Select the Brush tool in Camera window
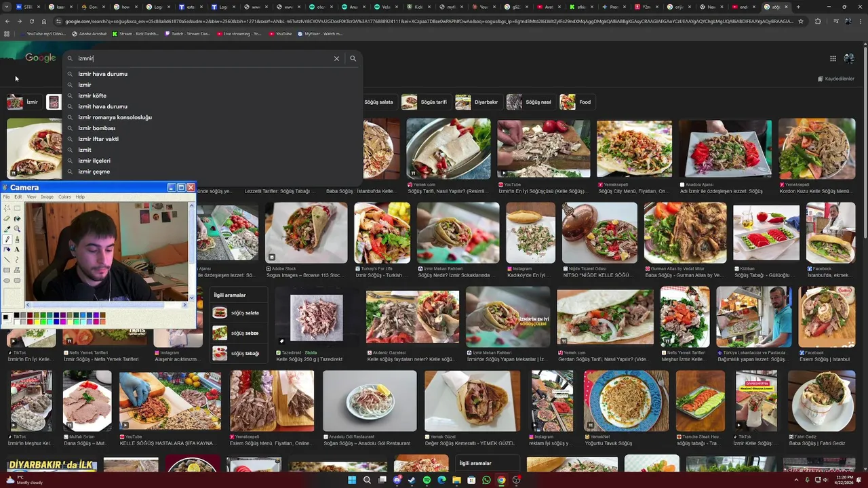Viewport: 868px width, 488px height. tap(17, 239)
